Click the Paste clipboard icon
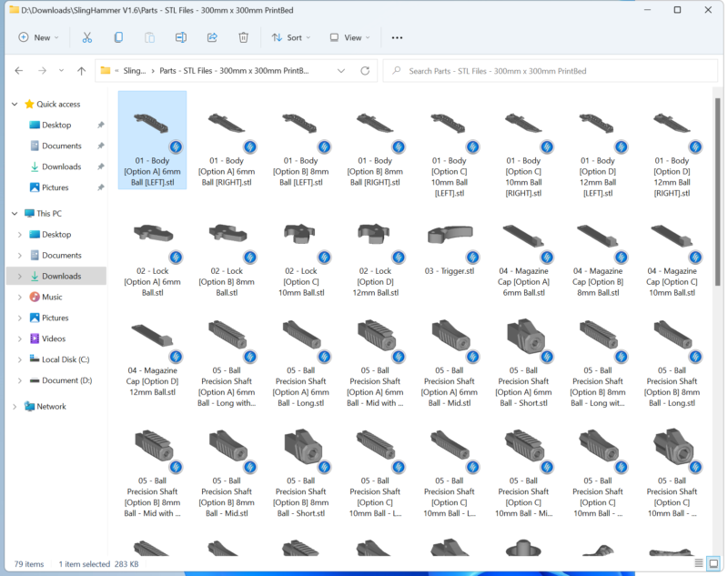The height and width of the screenshot is (576, 728). pyautogui.click(x=149, y=37)
